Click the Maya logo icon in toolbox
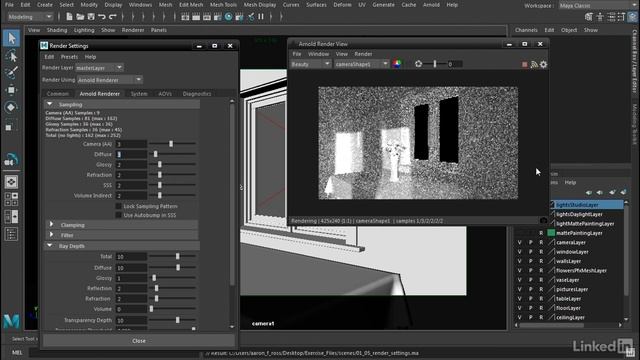This screenshot has height=360, width=640. (11, 321)
